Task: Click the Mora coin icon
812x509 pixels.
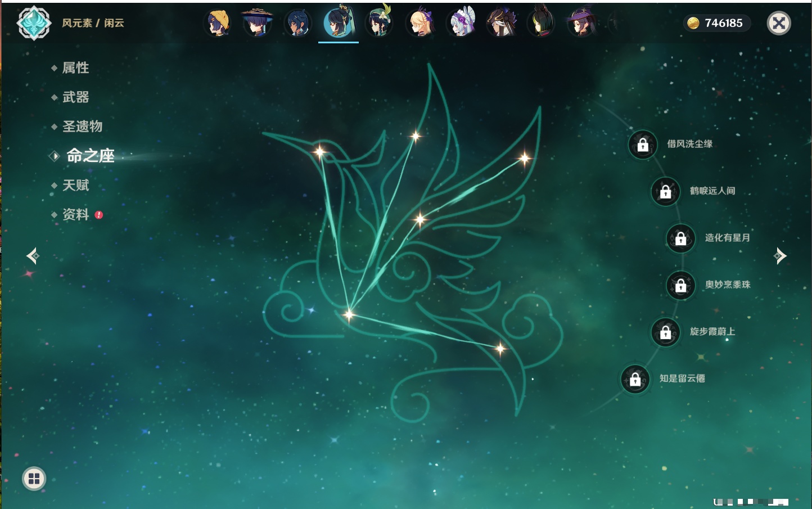Action: (x=693, y=23)
